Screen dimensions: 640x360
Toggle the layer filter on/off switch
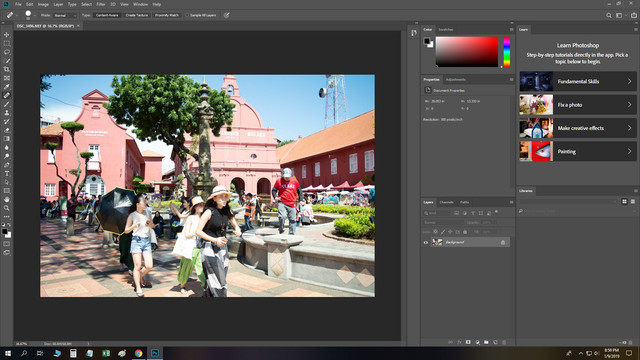tap(496, 212)
